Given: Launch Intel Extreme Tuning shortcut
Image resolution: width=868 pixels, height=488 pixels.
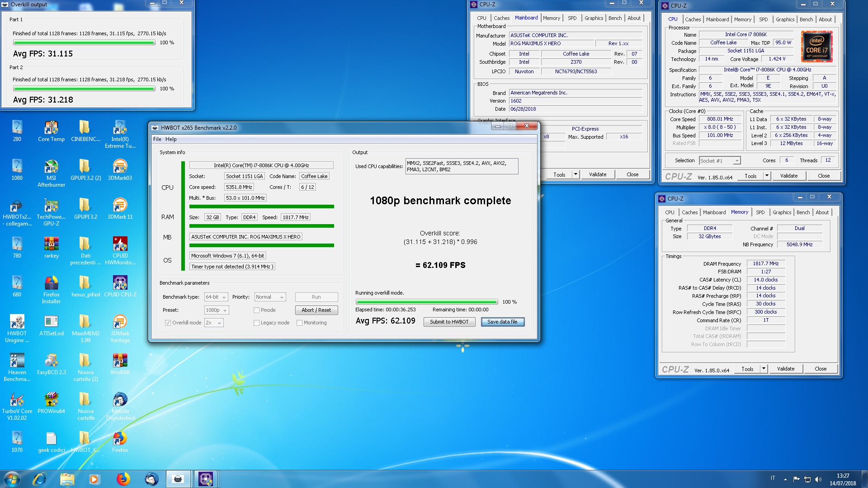Looking at the screenshot, I should coord(120,134).
